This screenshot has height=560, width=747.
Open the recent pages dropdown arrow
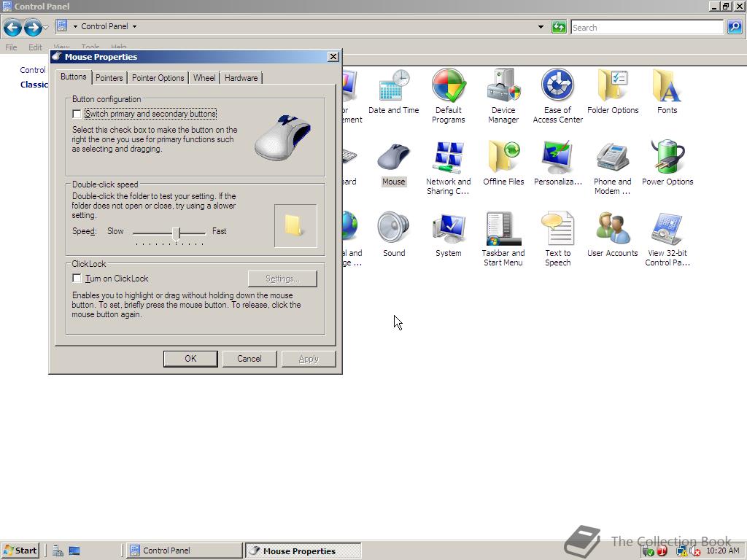coord(46,28)
